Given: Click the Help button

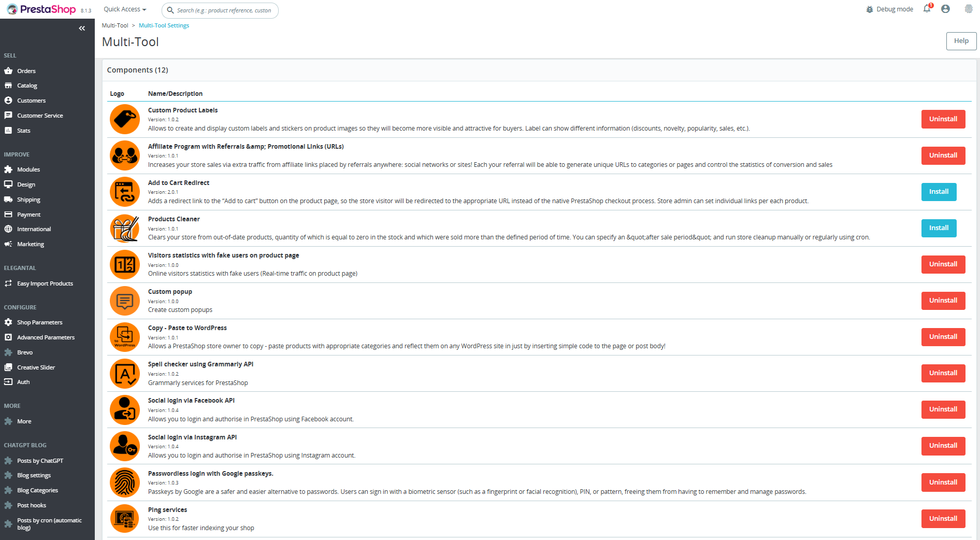Looking at the screenshot, I should click(961, 41).
